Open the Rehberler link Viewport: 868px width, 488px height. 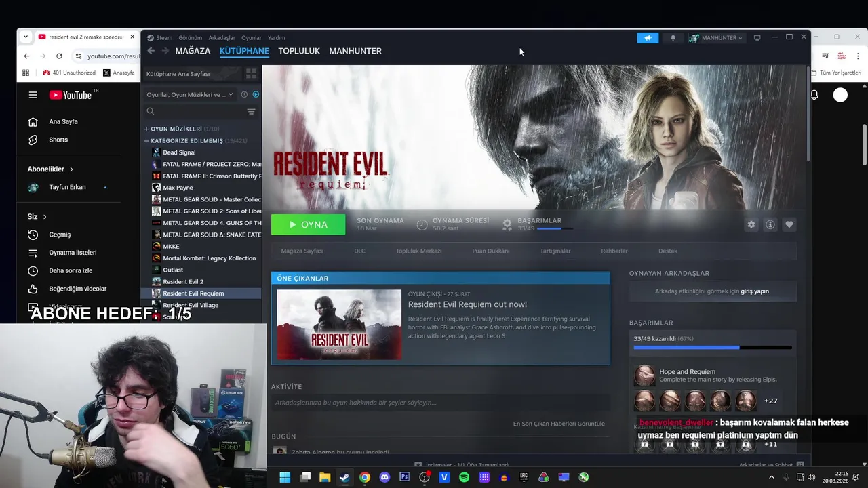point(614,251)
